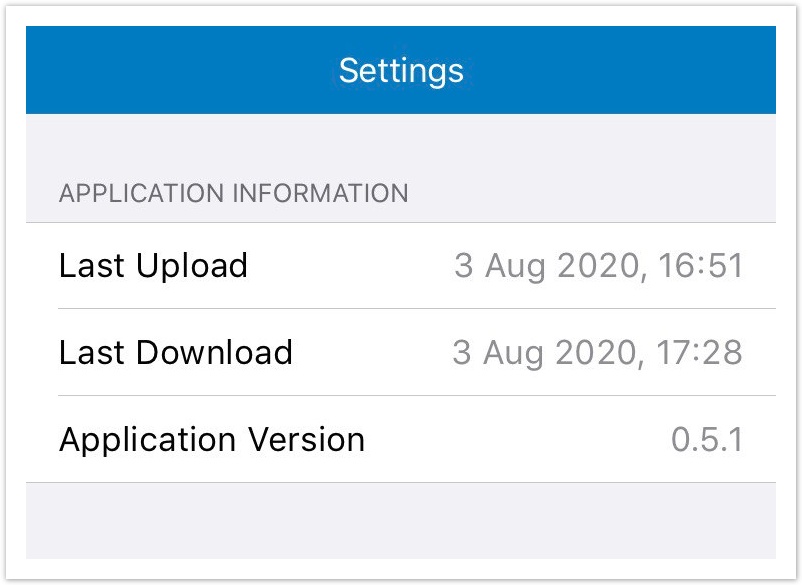Select the Last Download row label

[176, 353]
